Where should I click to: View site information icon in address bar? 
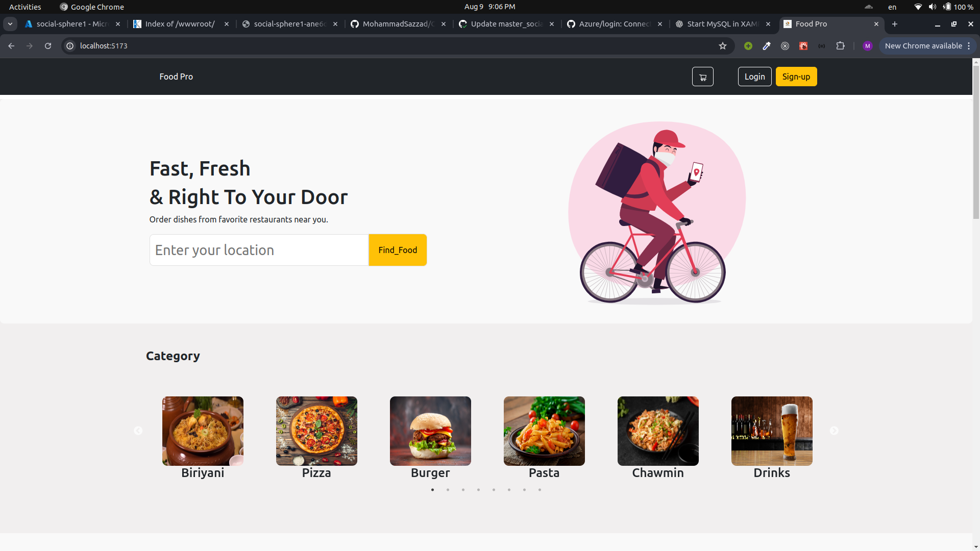point(70,46)
